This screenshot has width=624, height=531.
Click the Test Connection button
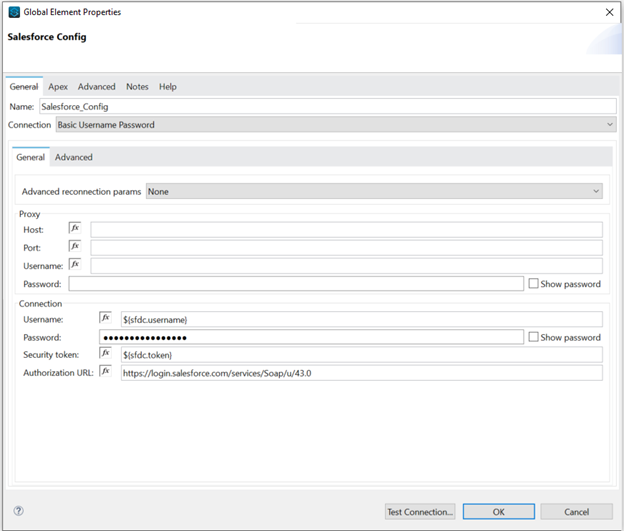[420, 511]
